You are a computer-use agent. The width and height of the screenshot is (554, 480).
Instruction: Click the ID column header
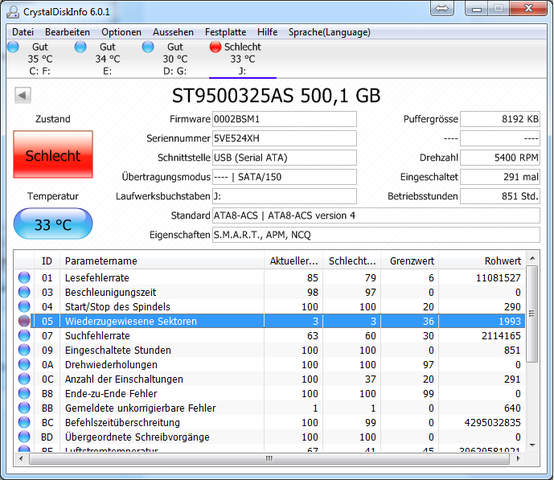47,261
